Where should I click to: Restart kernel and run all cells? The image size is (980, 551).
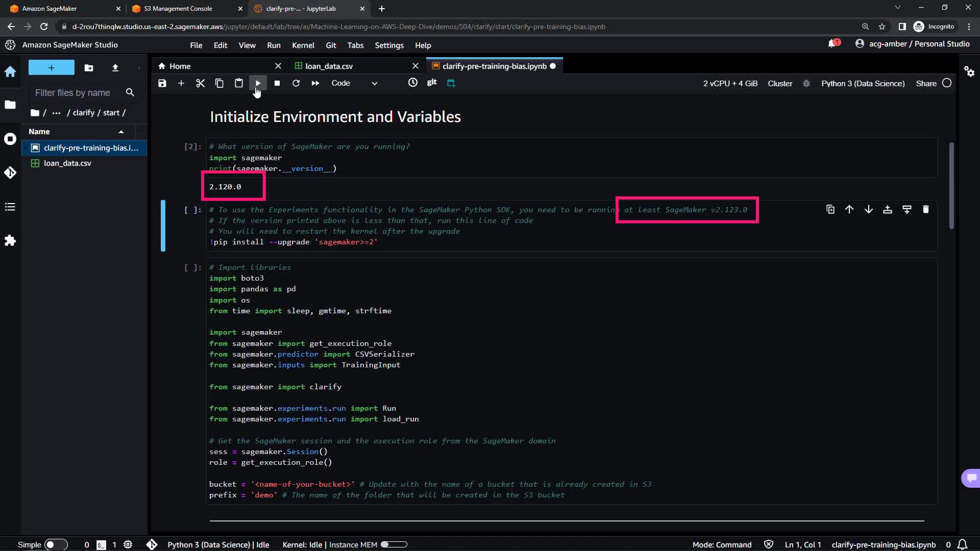coord(315,83)
